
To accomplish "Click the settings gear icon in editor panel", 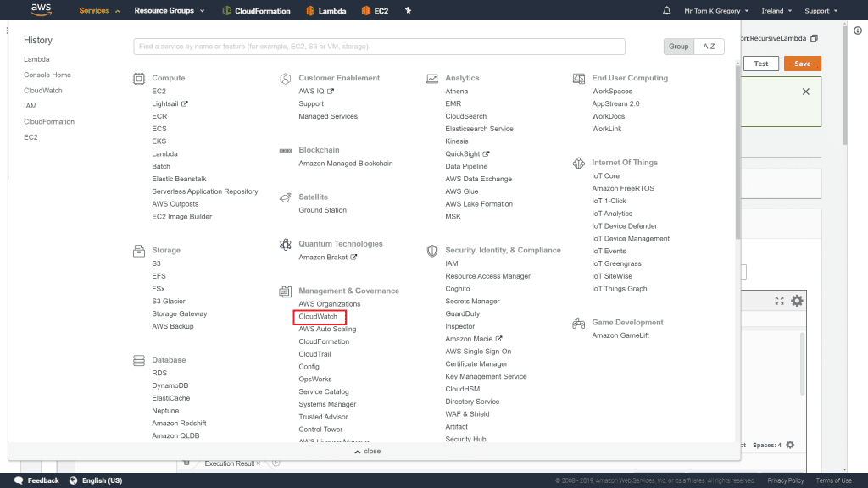I will tap(797, 301).
